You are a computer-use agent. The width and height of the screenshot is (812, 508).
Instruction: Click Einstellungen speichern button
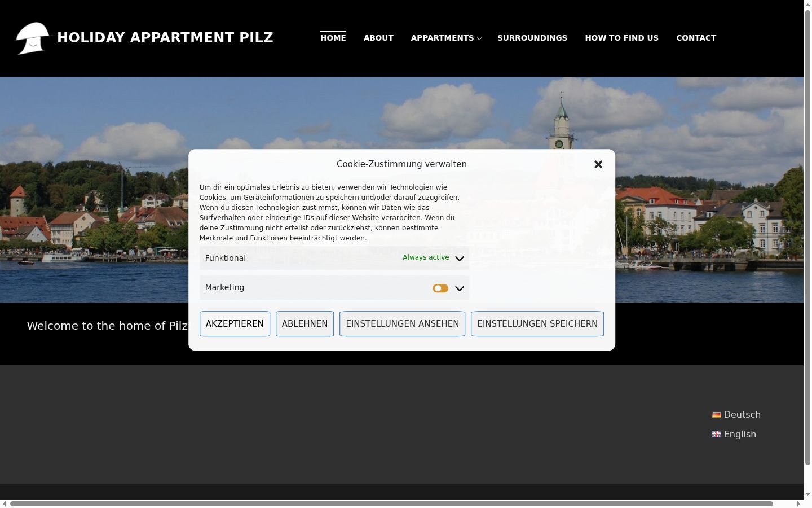point(537,324)
